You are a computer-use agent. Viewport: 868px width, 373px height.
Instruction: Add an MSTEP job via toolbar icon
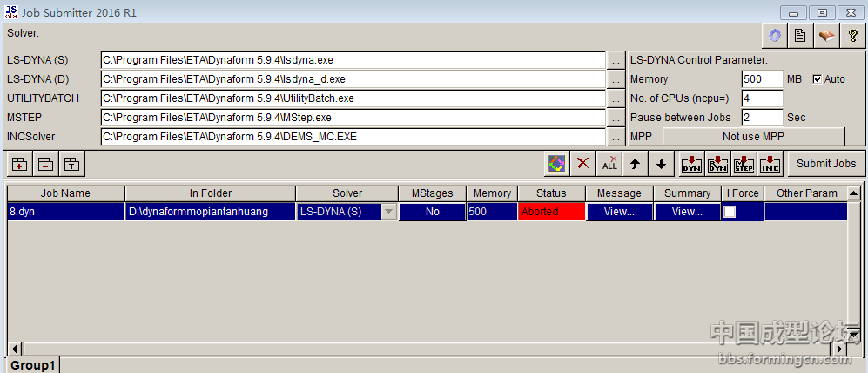[744, 163]
